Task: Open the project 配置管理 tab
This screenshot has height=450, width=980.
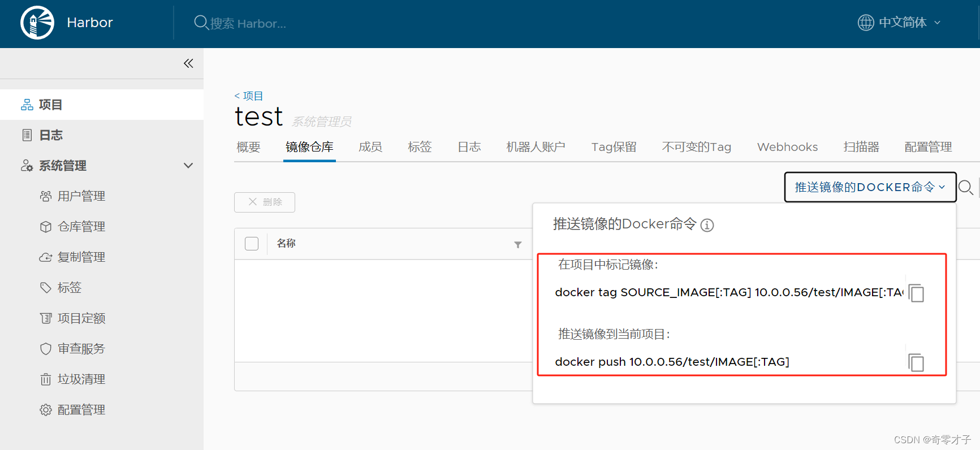Action: tap(928, 147)
